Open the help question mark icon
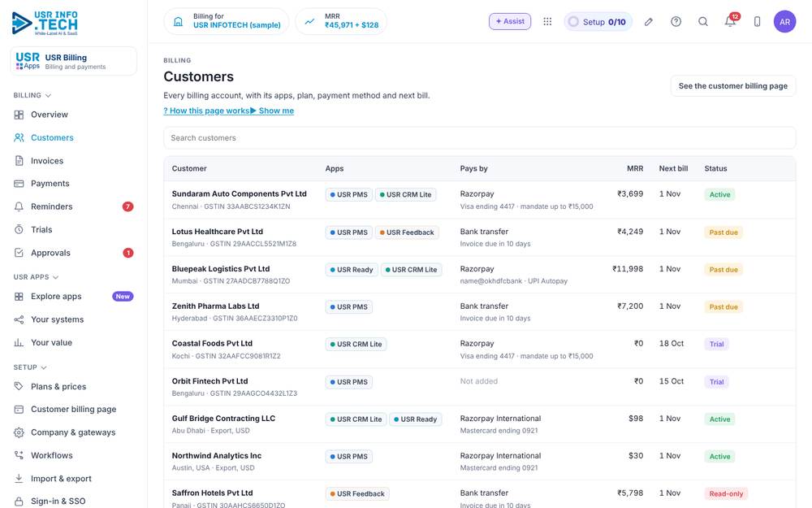The height and width of the screenshot is (508, 812). [676, 21]
